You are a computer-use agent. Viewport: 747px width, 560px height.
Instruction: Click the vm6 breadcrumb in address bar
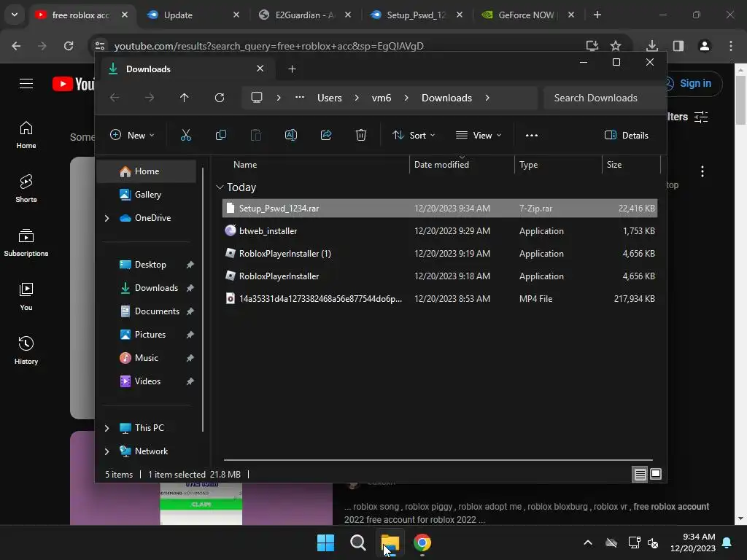point(381,98)
